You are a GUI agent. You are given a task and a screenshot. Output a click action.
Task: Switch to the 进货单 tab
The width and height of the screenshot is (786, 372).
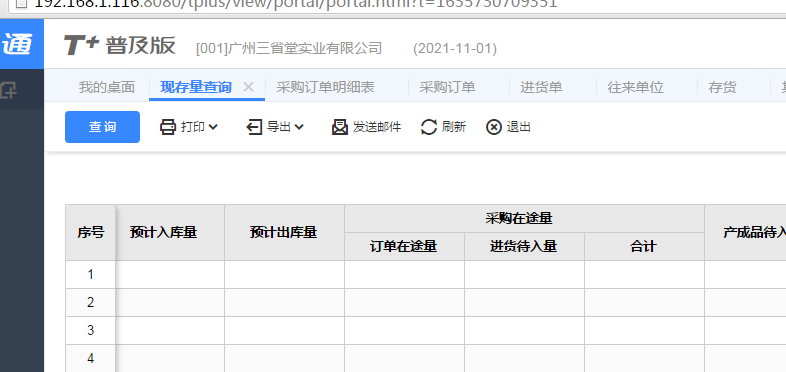pos(541,87)
